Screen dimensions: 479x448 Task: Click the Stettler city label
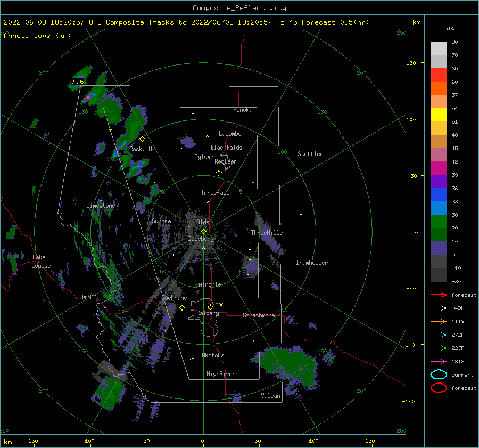(x=310, y=154)
